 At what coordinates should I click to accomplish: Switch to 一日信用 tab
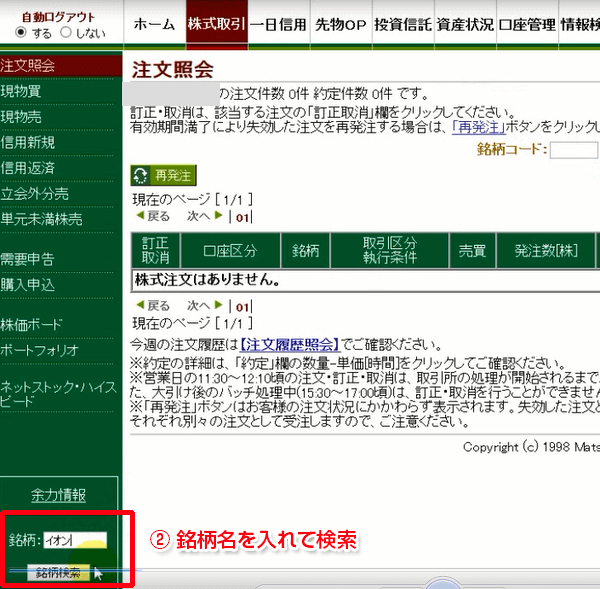pos(279,24)
